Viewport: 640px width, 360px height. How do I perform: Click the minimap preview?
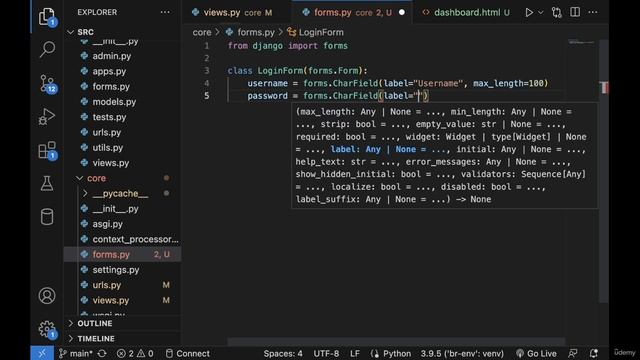pos(581,42)
